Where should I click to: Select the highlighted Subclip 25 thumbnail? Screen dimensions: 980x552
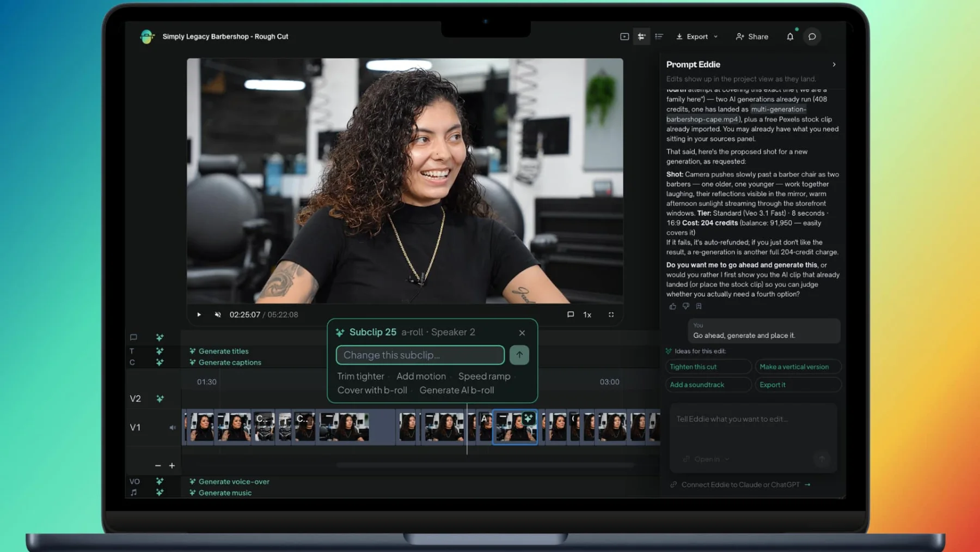click(x=514, y=427)
